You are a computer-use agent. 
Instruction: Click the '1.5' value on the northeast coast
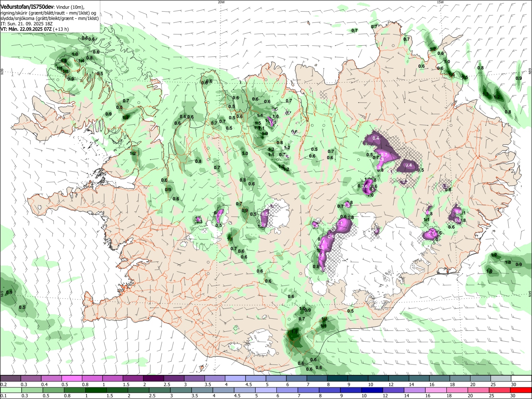465,77
